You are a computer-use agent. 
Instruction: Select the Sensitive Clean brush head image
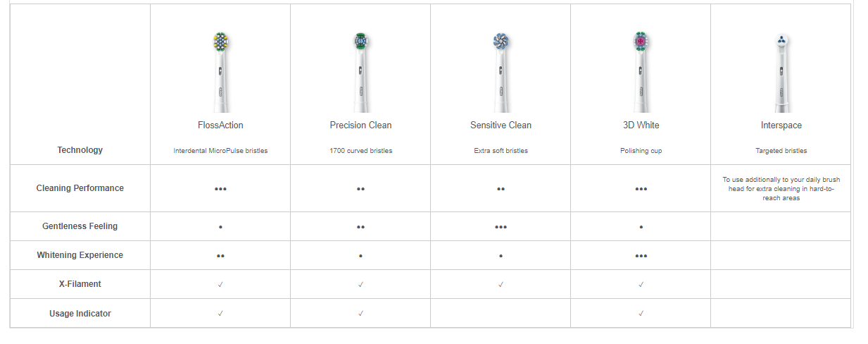tap(501, 72)
